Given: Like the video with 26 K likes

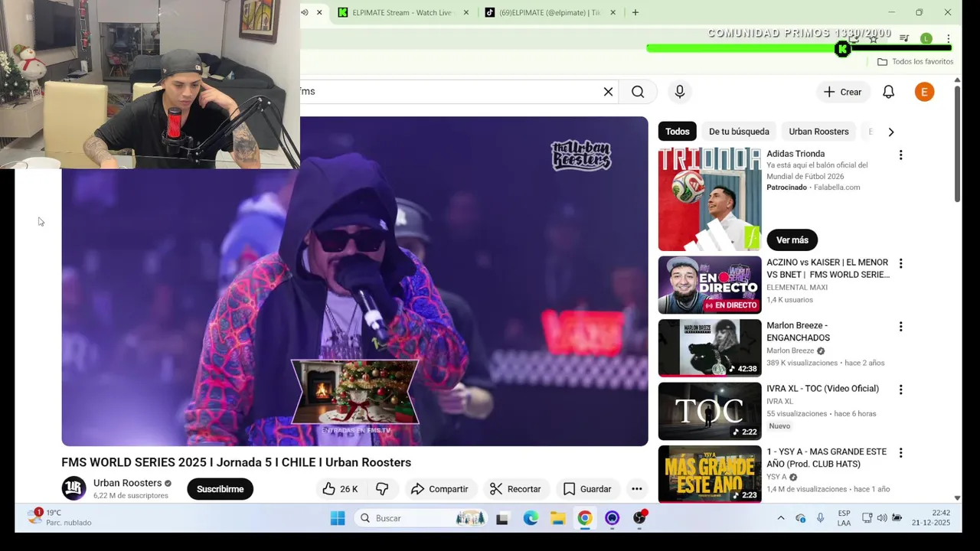Looking at the screenshot, I should pos(340,489).
